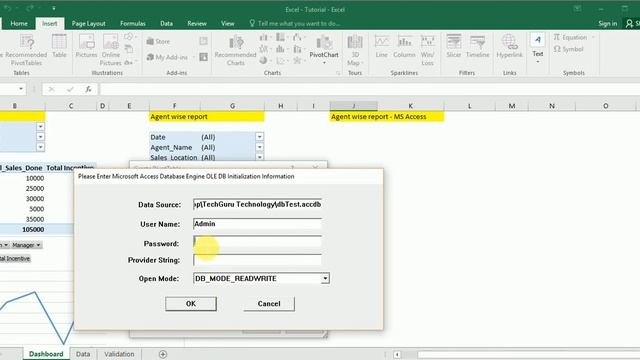Focus the Data Source field

point(257,204)
